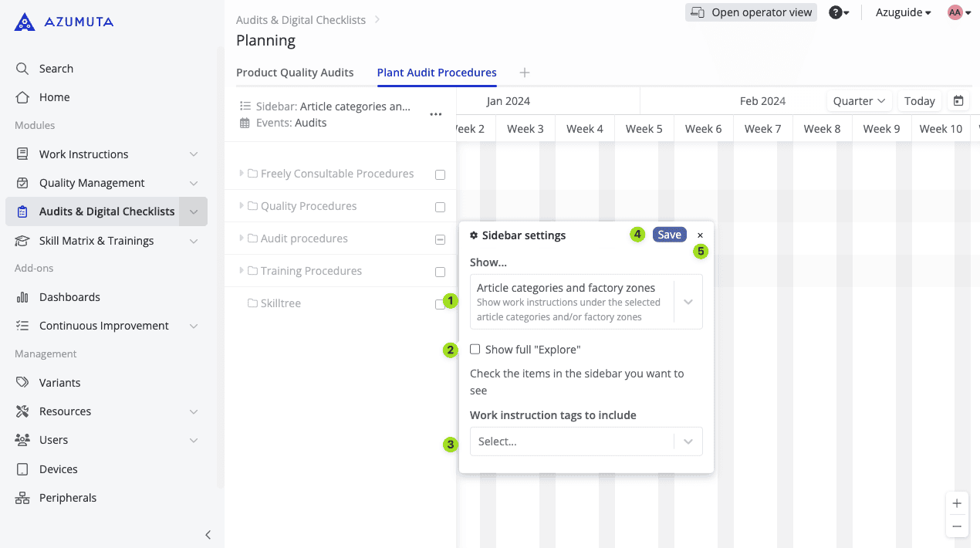Open the Work Instructions module icon
This screenshot has width=980, height=548.
click(x=22, y=154)
